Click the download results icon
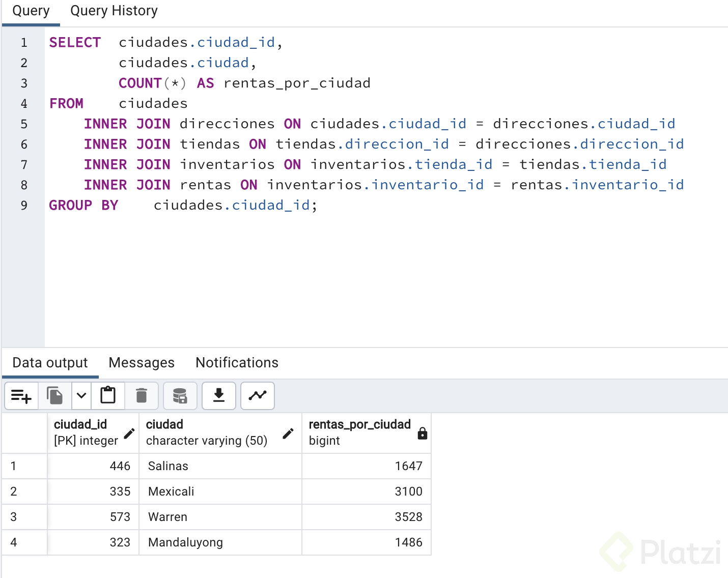Image resolution: width=728 pixels, height=578 pixels. pyautogui.click(x=219, y=396)
